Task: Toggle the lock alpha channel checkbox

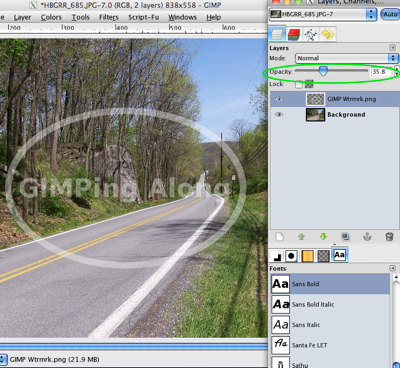Action: [299, 84]
